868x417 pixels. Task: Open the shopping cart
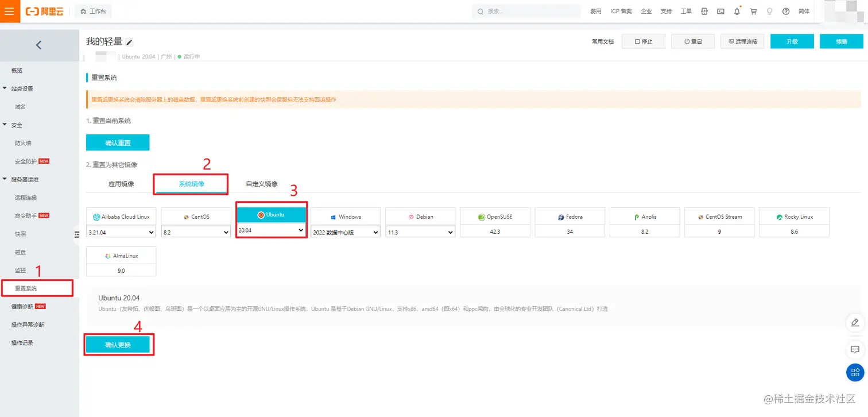pyautogui.click(x=753, y=11)
